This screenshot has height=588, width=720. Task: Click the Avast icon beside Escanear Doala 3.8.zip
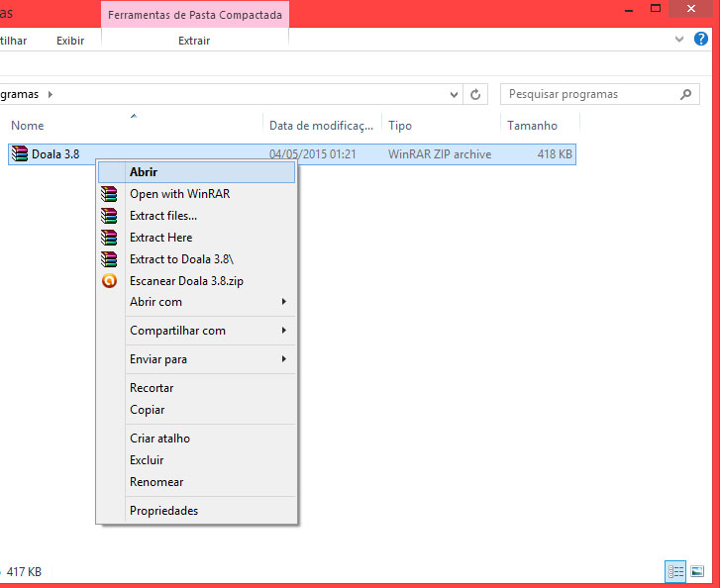click(x=109, y=281)
